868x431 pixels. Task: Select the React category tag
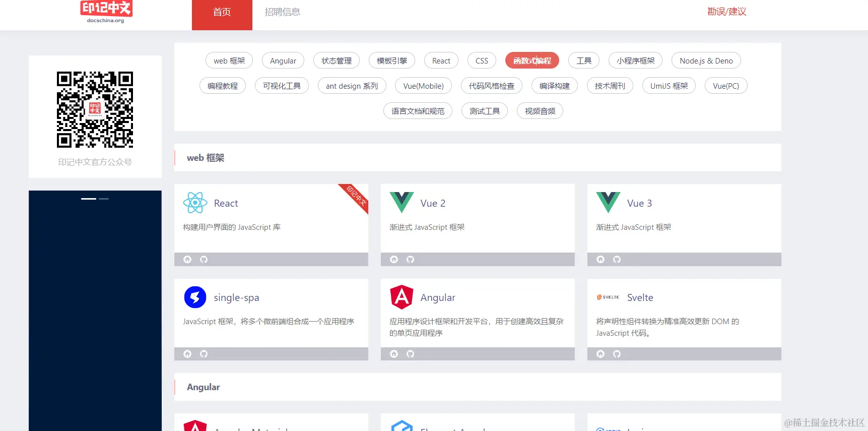(x=441, y=60)
